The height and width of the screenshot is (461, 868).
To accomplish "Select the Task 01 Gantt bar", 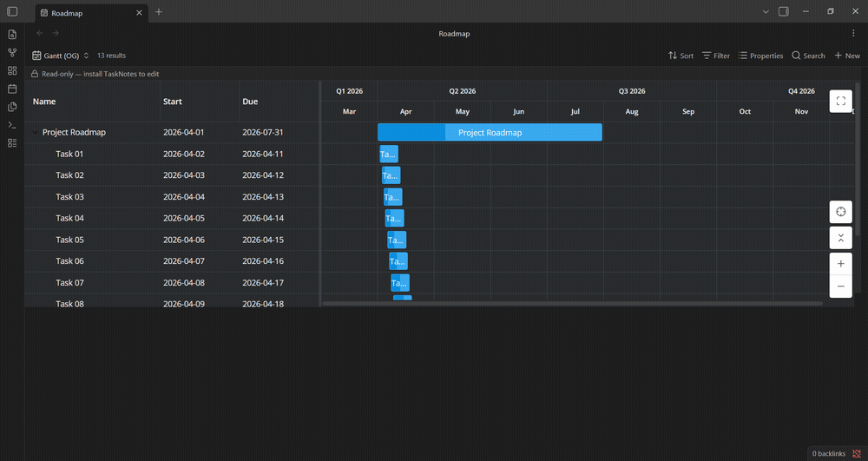I will coord(389,154).
